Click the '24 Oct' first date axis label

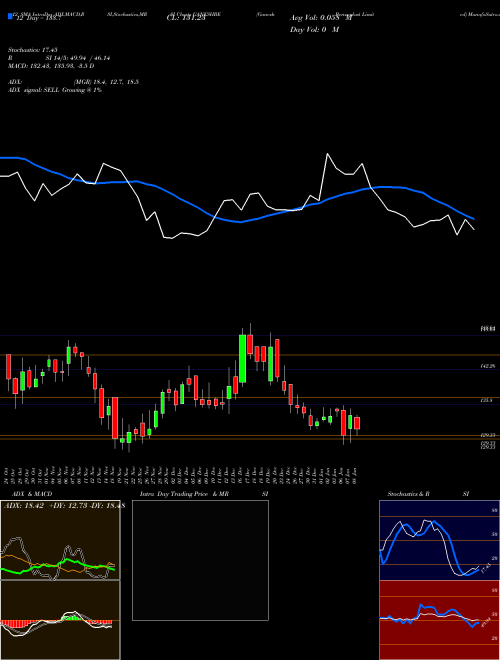[7, 475]
